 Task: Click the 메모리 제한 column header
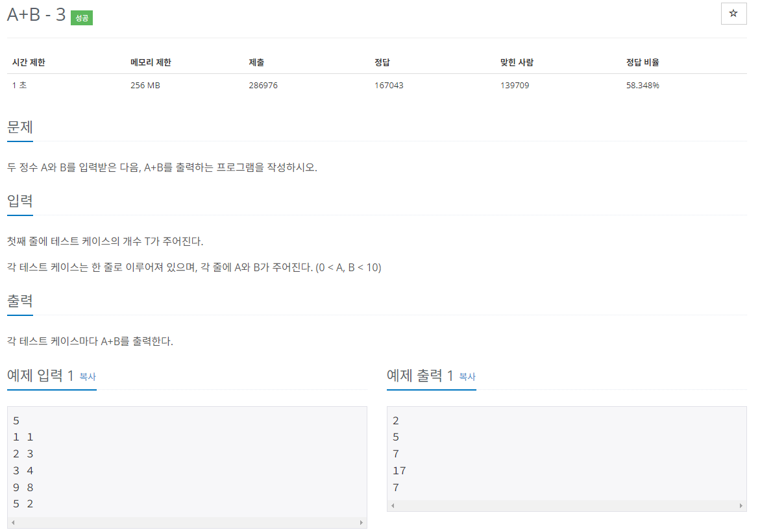(151, 62)
